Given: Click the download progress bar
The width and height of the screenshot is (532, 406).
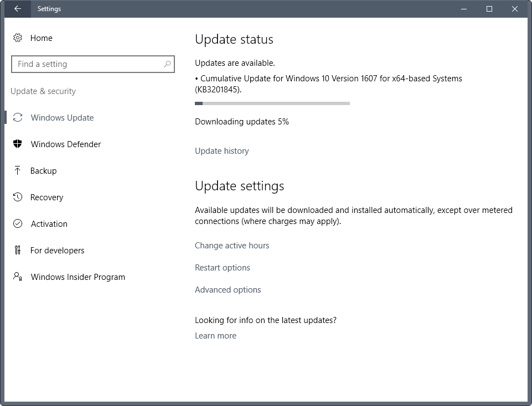Looking at the screenshot, I should tap(272, 103).
